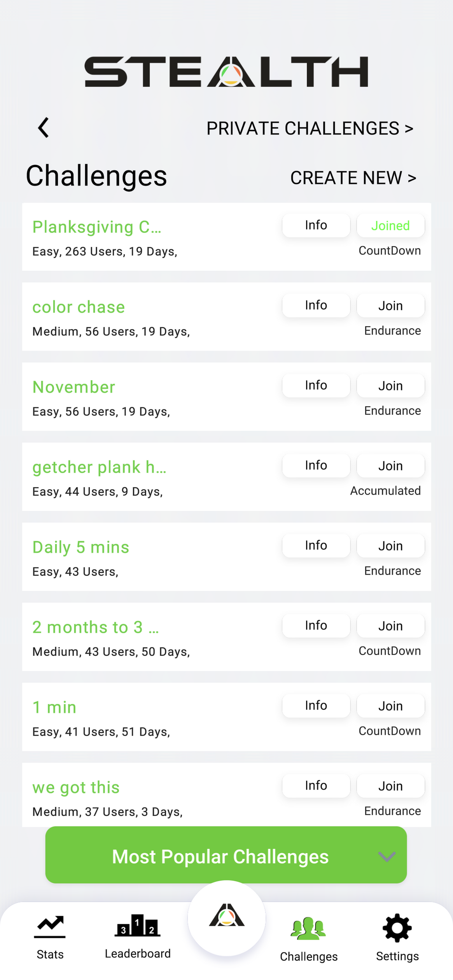Screen dimensions: 453x980
Task: Select the Challenges people icon
Action: [x=308, y=929]
